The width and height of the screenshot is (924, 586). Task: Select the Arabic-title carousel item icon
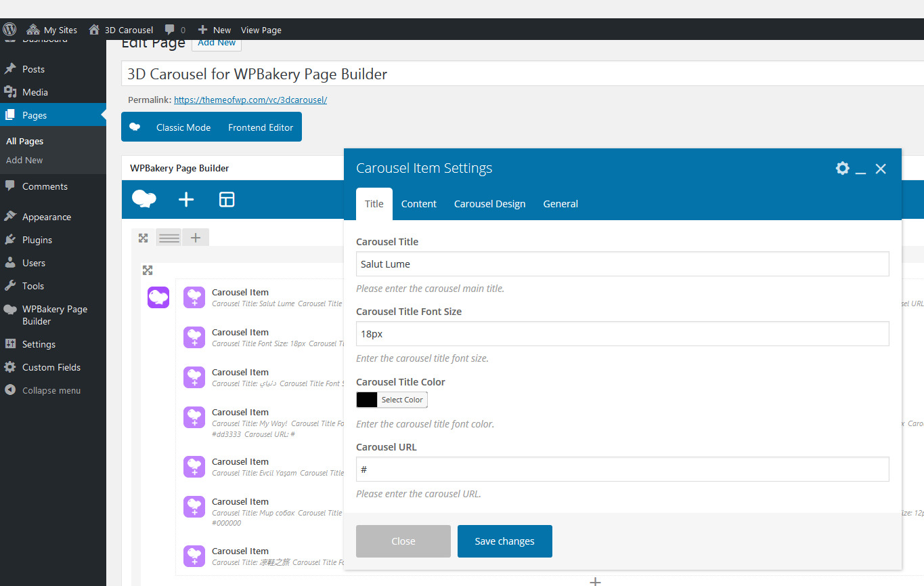(x=194, y=377)
